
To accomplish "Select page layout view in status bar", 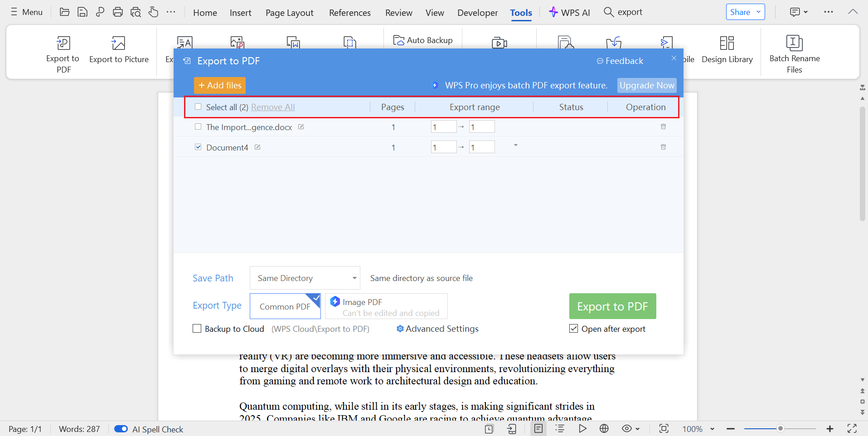I will [x=538, y=428].
